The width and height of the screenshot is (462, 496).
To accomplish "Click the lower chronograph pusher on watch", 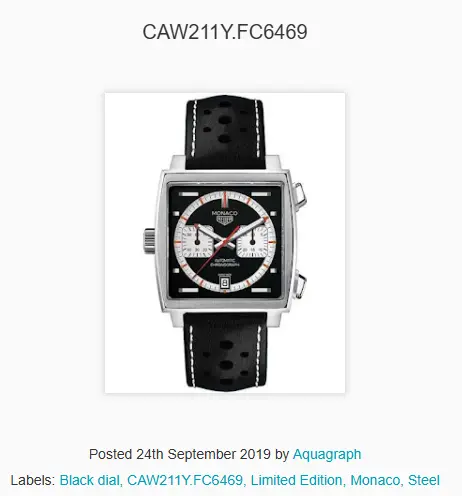I will [x=300, y=285].
